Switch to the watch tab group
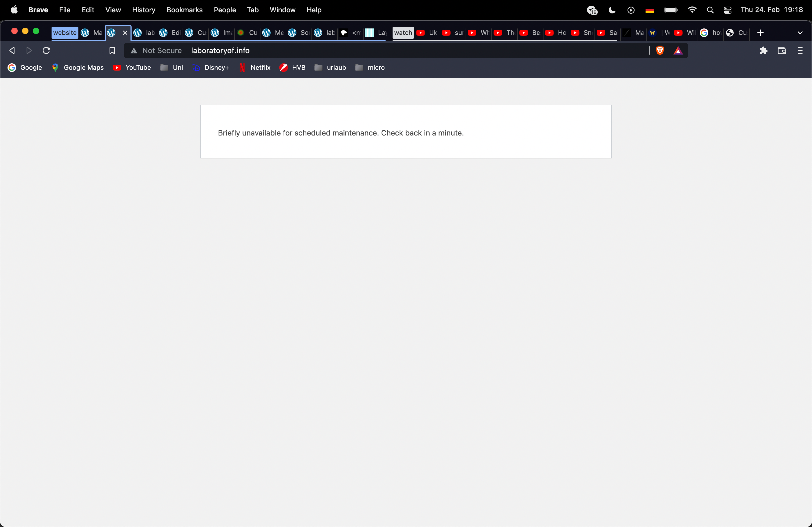This screenshot has width=812, height=527. coord(403,33)
